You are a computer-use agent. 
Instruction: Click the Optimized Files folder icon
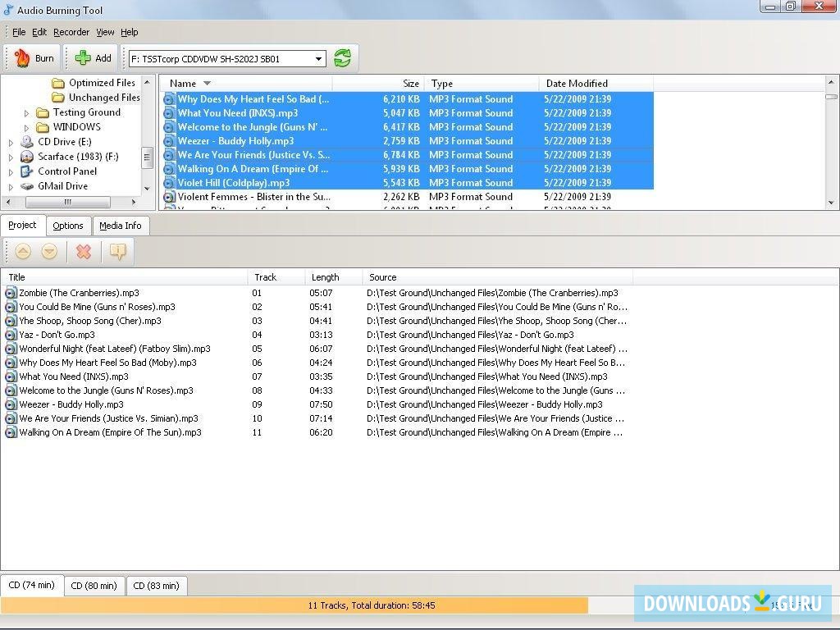(58, 83)
